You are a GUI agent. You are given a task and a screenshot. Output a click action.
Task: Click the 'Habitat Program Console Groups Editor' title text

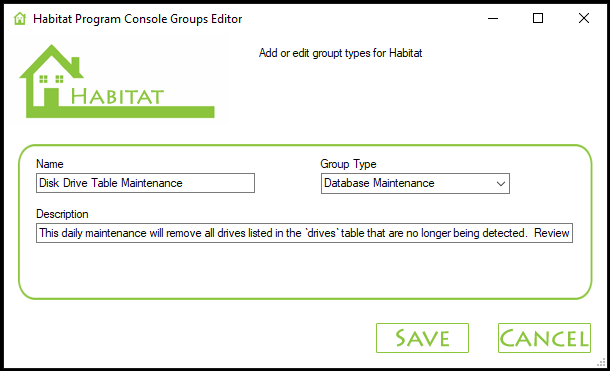point(138,19)
